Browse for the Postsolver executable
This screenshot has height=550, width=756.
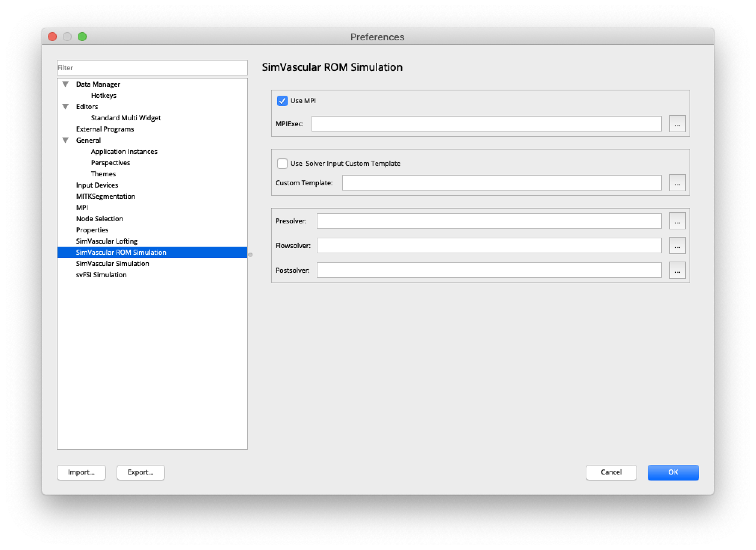click(x=677, y=270)
